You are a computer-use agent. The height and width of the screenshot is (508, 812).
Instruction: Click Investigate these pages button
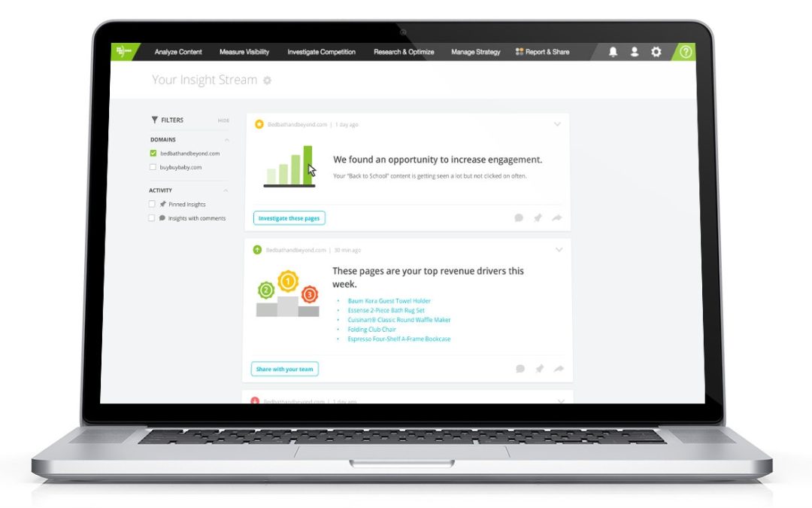289,218
